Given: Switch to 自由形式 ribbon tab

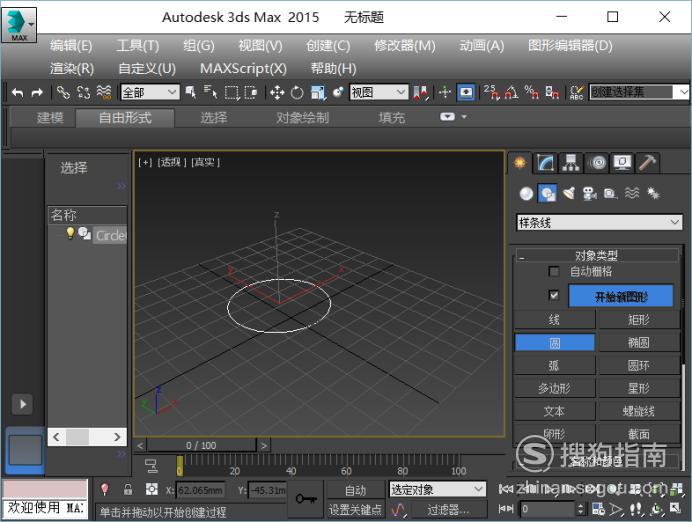Looking at the screenshot, I should (x=125, y=118).
